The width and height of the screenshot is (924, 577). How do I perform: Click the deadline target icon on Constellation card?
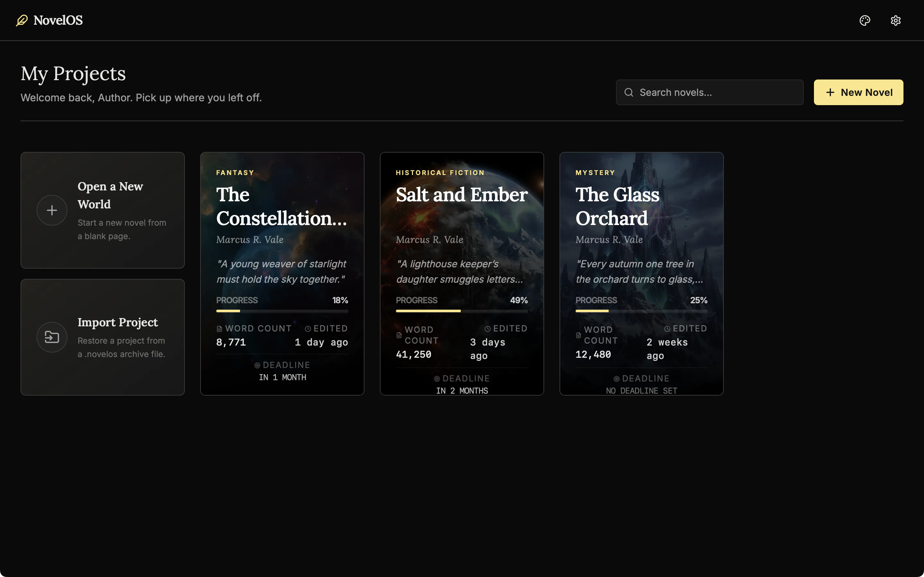257,365
